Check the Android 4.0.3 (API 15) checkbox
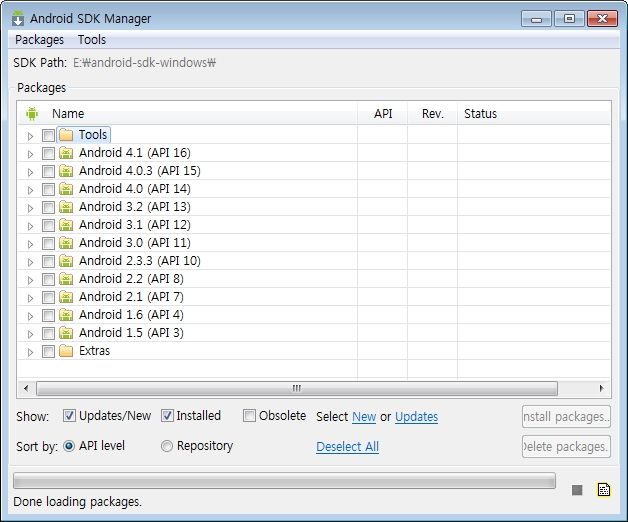The height and width of the screenshot is (522, 628). coord(48,171)
